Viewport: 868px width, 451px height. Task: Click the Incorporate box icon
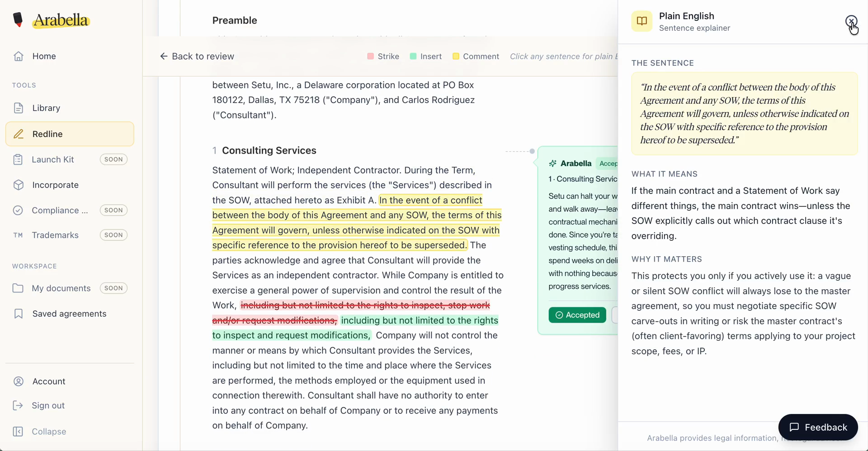(x=19, y=185)
